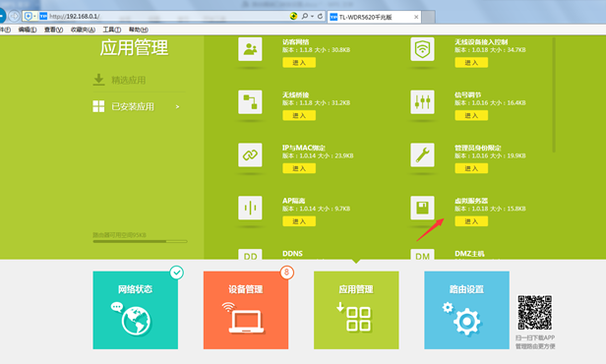Open the address bar search dropdown arrow
Image resolution: width=606 pixels, height=364 pixels.
pyautogui.click(x=312, y=16)
